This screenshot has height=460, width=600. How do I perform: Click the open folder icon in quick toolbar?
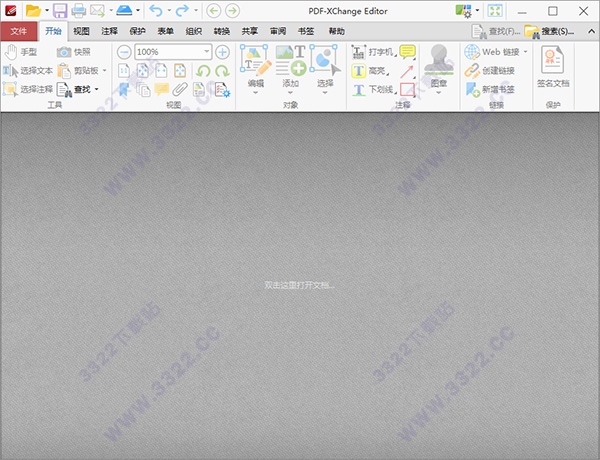pyautogui.click(x=33, y=11)
